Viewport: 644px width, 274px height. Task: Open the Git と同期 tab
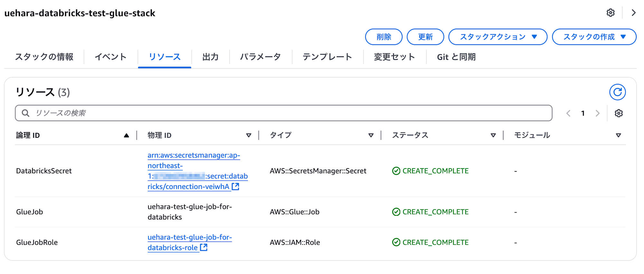click(456, 57)
